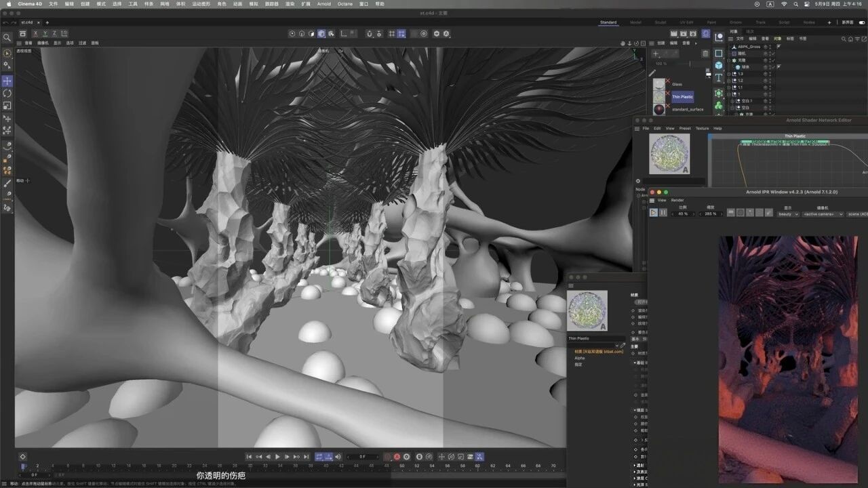868x488 pixels.
Task: Open the active camera dropdown in IPR
Action: [x=823, y=214]
